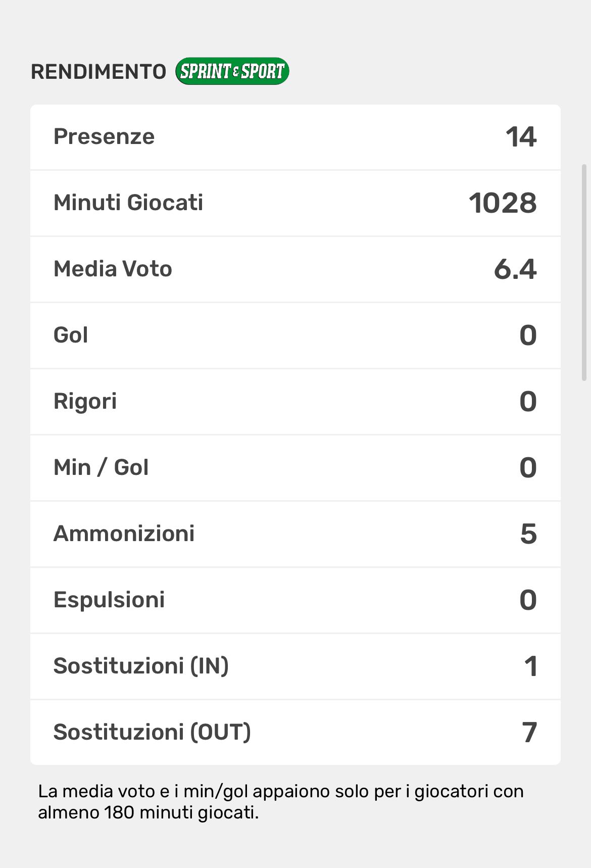591x868 pixels.
Task: Click the Sostituzioni (IN) label
Action: tap(141, 666)
